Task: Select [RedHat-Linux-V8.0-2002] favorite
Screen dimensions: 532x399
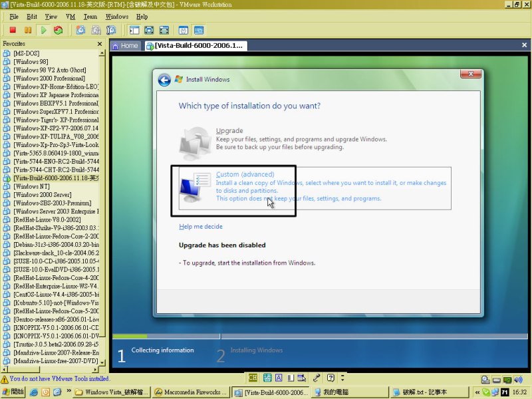Action: [47, 220]
